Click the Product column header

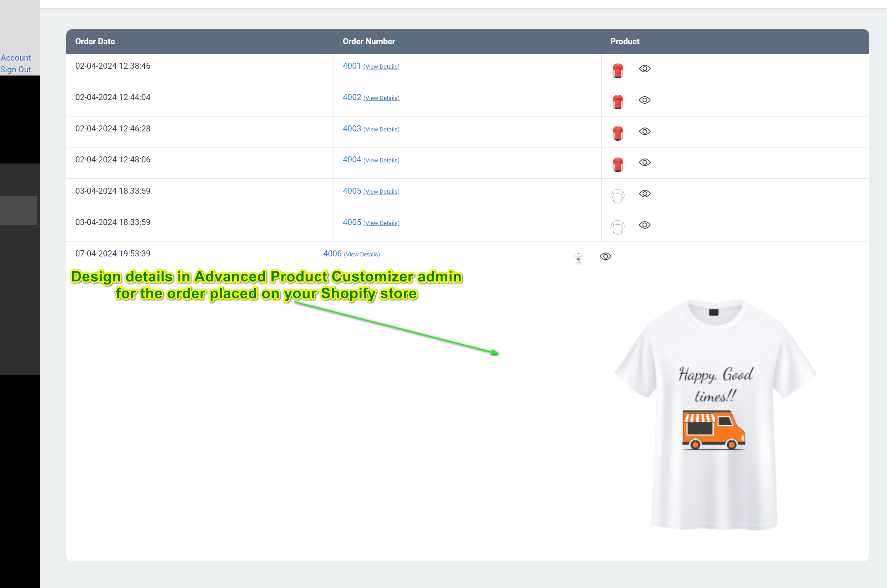pos(624,41)
